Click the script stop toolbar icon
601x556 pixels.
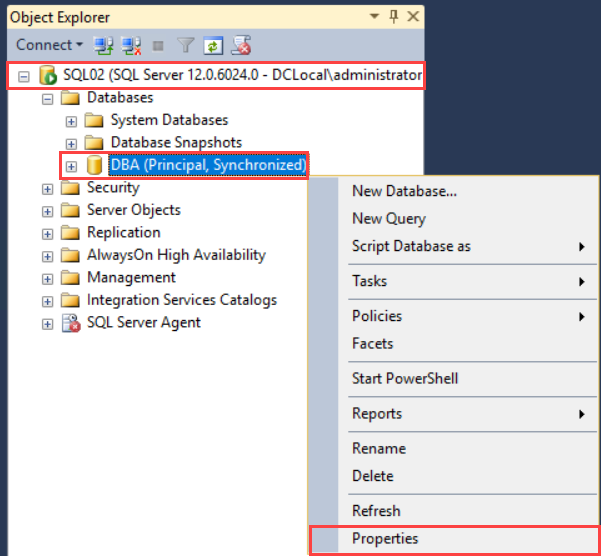point(241,45)
